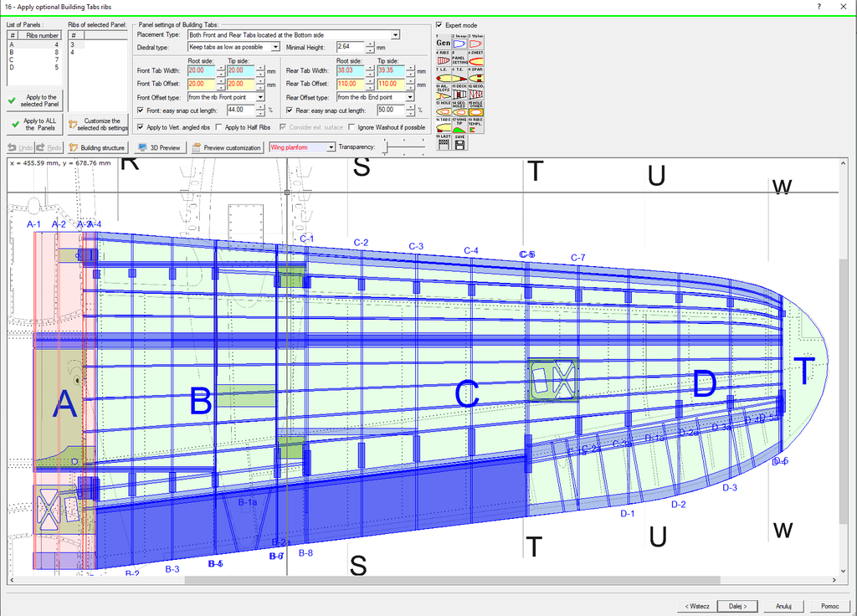
Task: Select the 13 HOLE step icon
Action: click(x=443, y=110)
